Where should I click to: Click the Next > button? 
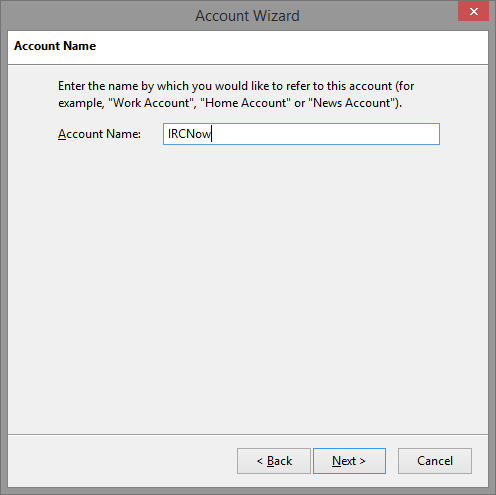pyautogui.click(x=349, y=461)
